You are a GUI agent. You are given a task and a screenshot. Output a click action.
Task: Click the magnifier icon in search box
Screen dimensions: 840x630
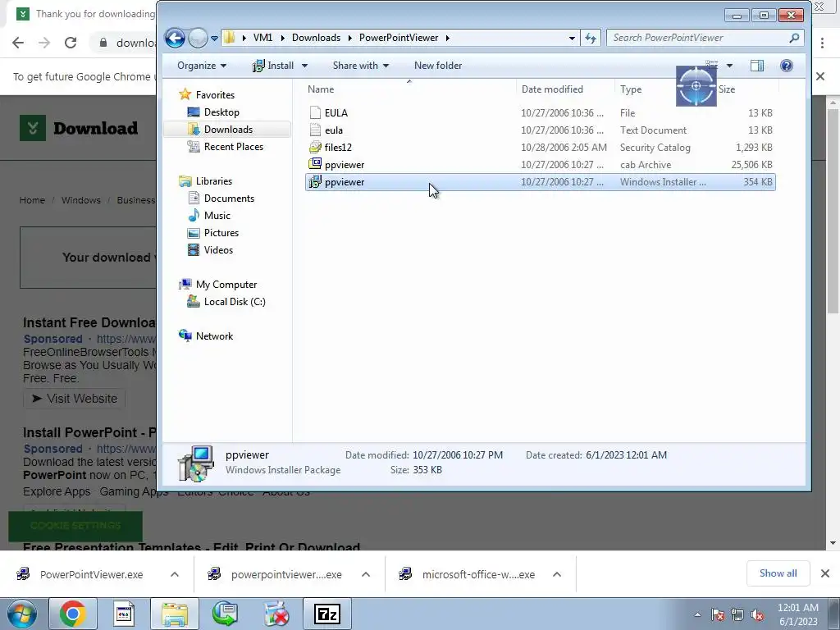click(794, 38)
